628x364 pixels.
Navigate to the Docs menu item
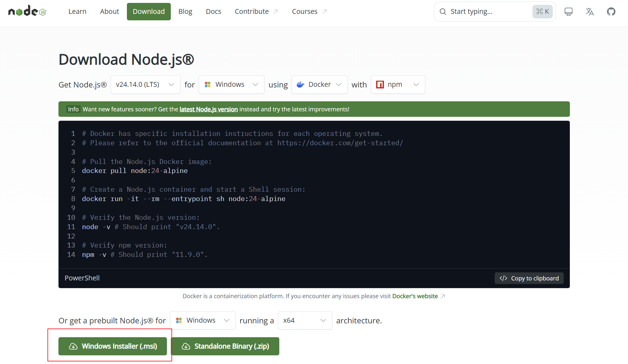[213, 11]
